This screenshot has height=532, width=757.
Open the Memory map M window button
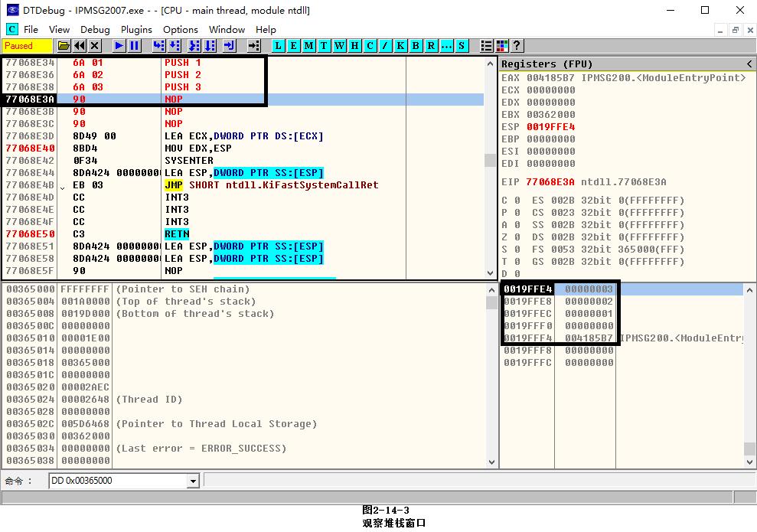coord(308,46)
